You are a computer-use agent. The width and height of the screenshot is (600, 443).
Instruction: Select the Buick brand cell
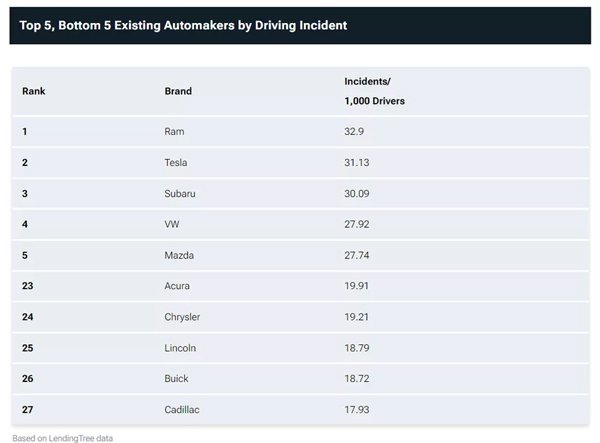point(176,378)
